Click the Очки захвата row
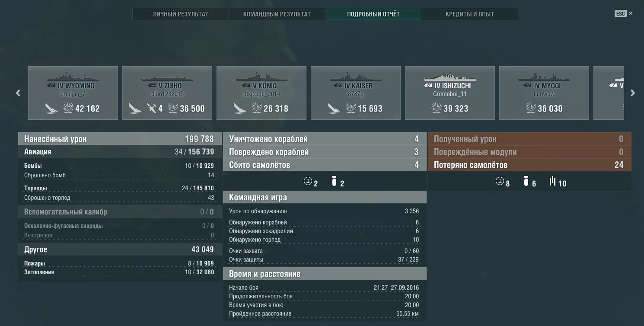The image size is (644, 326). click(x=325, y=251)
